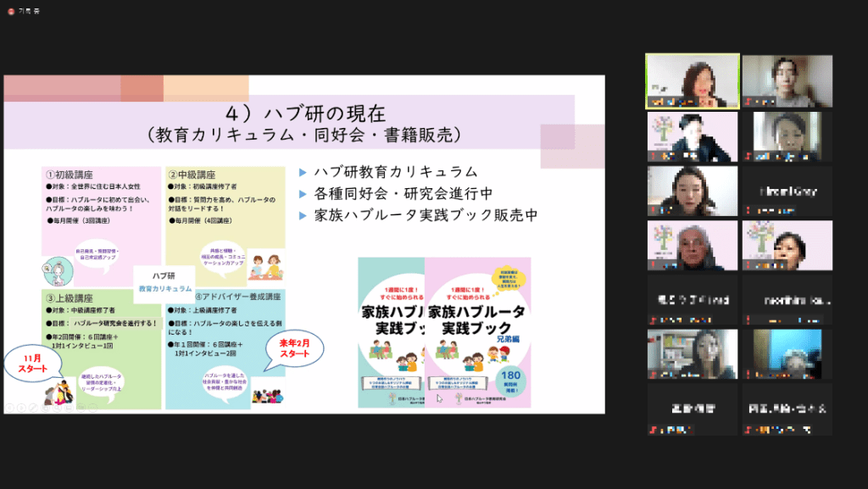Click the ①初級講座 heading in the pink box
The width and height of the screenshot is (868, 489).
tap(76, 175)
